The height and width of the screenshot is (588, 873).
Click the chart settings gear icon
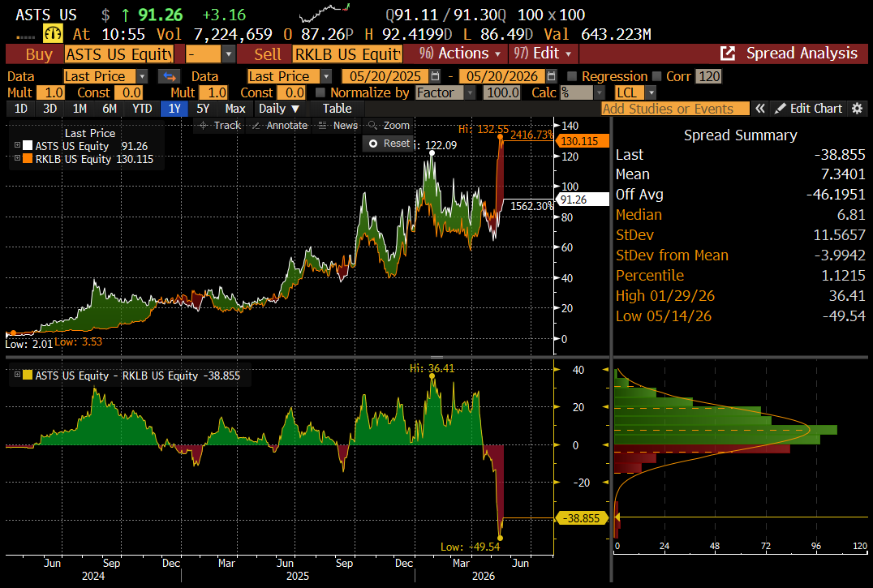coord(858,109)
